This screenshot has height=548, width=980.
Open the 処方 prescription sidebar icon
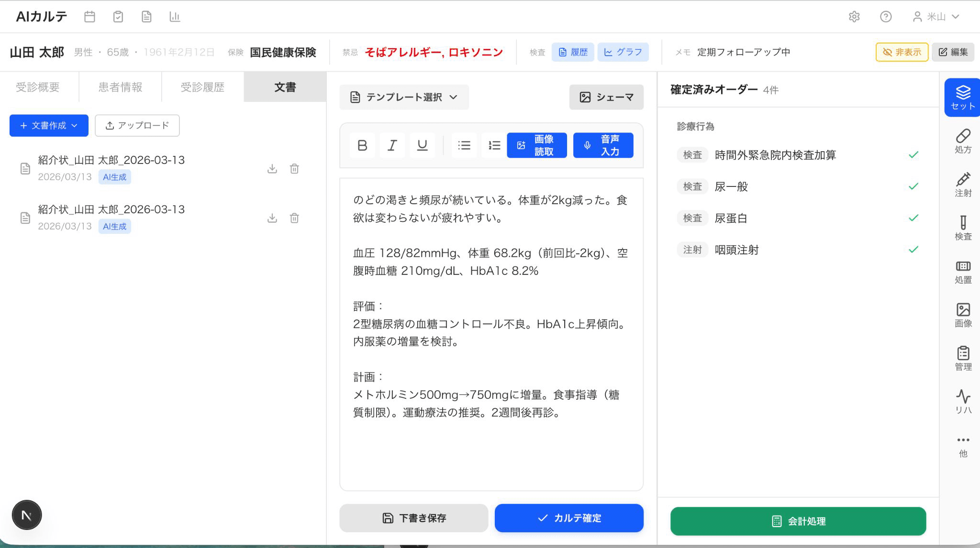(x=963, y=141)
